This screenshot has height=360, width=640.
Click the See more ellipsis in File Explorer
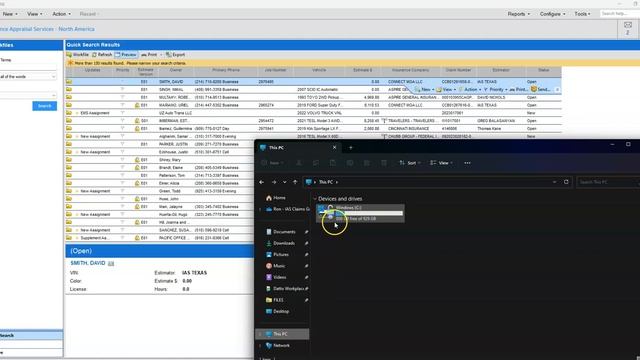[x=467, y=163]
